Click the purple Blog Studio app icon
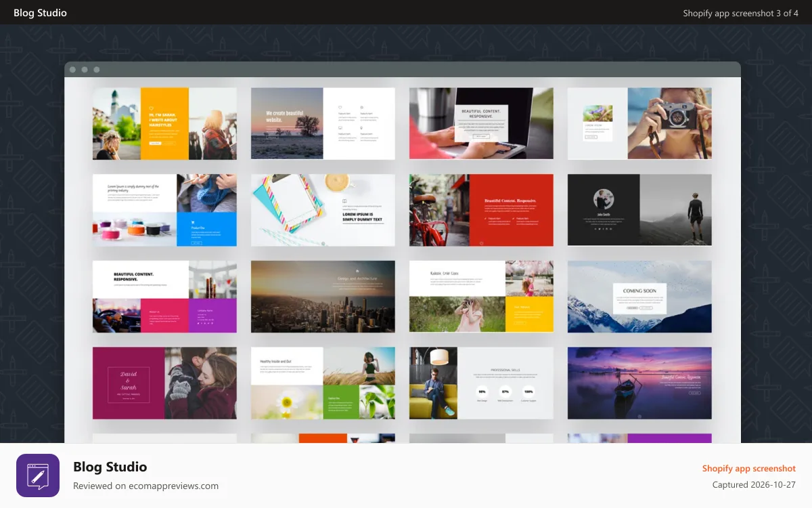 38,475
